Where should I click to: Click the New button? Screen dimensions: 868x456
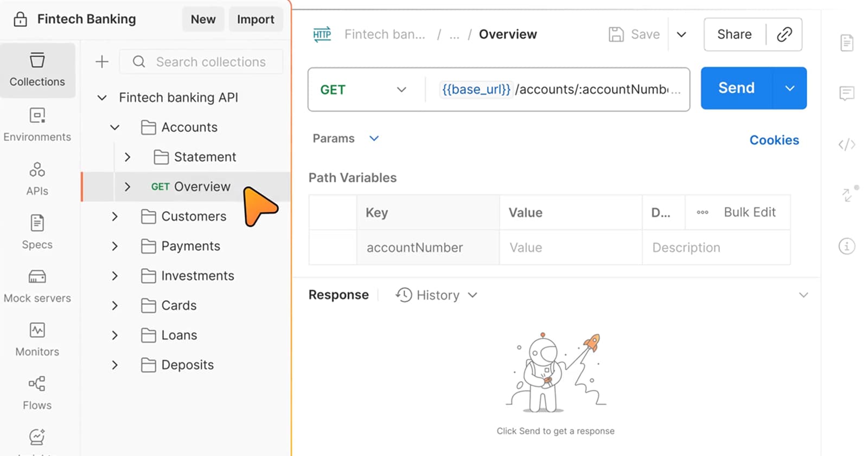pyautogui.click(x=203, y=20)
